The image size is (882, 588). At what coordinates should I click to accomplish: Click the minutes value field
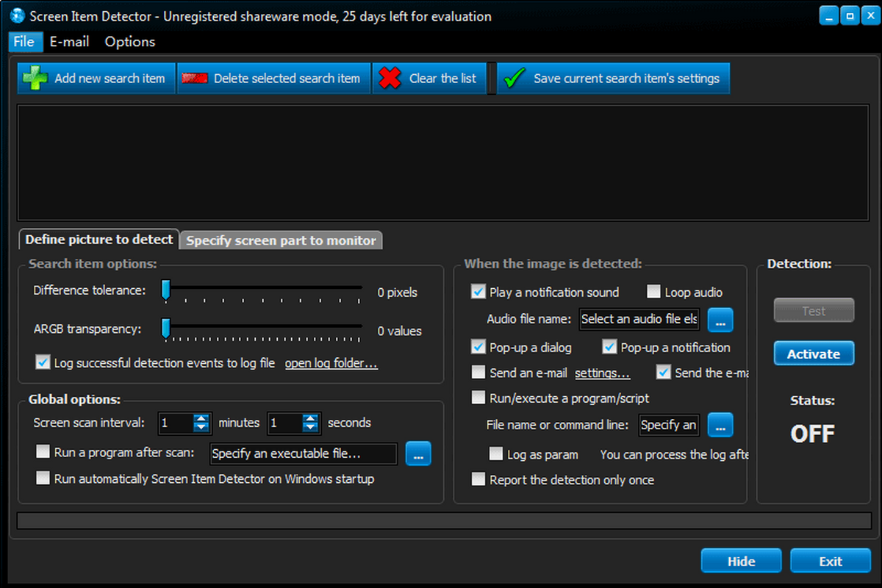coord(176,423)
